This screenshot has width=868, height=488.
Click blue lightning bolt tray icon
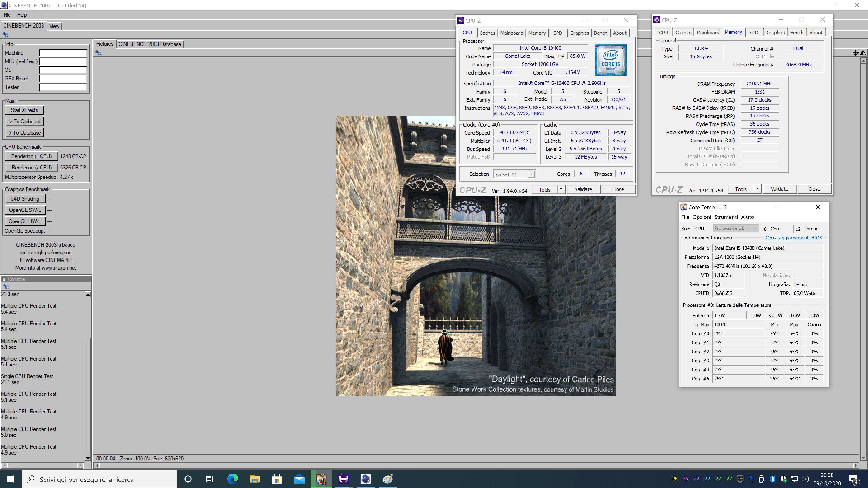[751, 479]
